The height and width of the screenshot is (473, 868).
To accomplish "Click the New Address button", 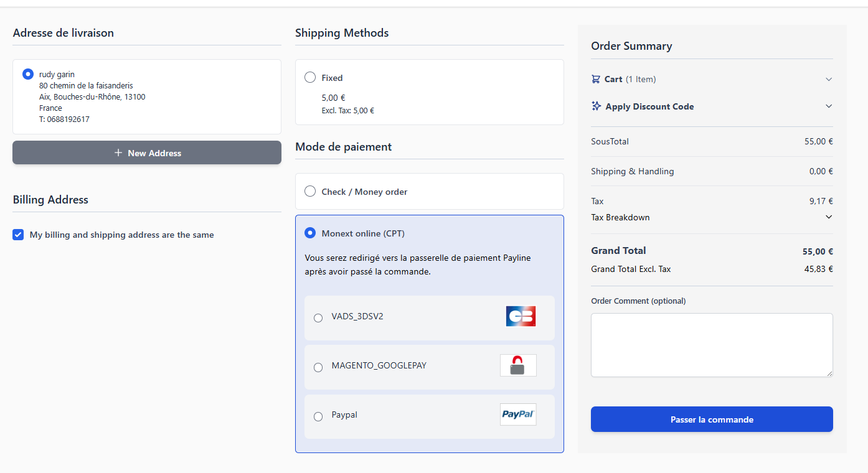I will [x=147, y=152].
